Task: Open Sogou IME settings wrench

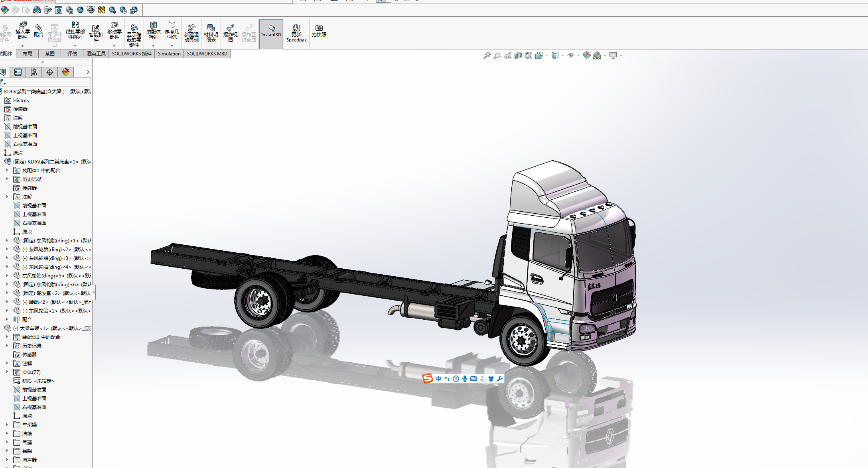Action: tap(500, 379)
